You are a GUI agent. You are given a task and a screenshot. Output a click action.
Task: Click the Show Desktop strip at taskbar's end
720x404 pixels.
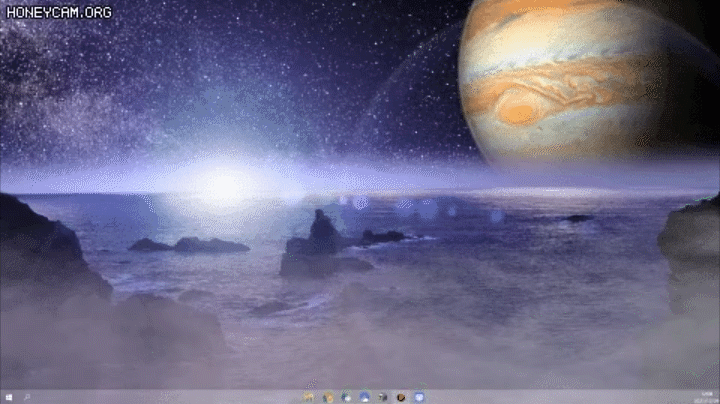coord(718,397)
